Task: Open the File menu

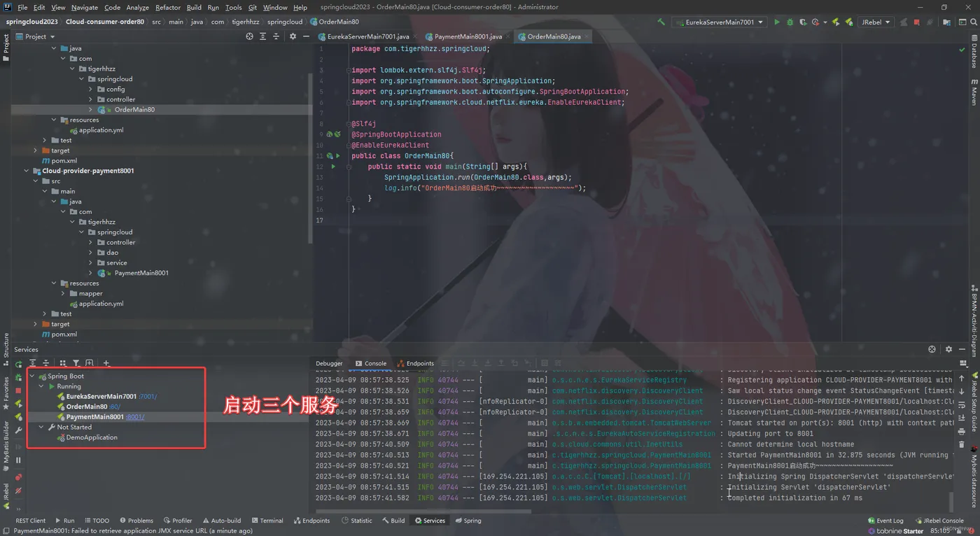Action: tap(22, 7)
